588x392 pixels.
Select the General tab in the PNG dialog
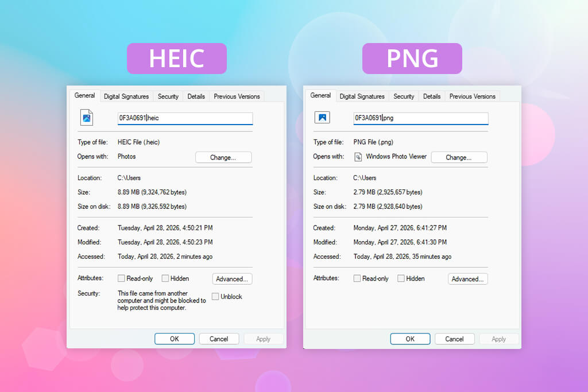pos(320,96)
